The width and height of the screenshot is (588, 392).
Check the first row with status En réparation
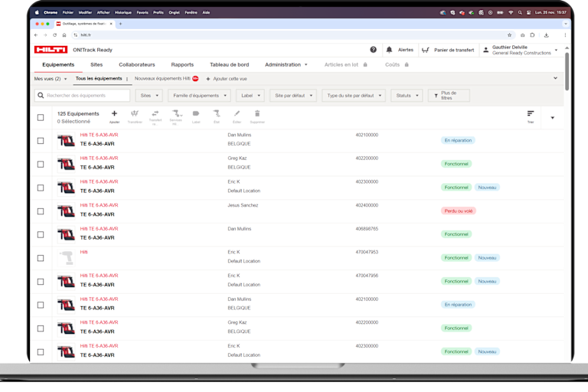tap(41, 140)
